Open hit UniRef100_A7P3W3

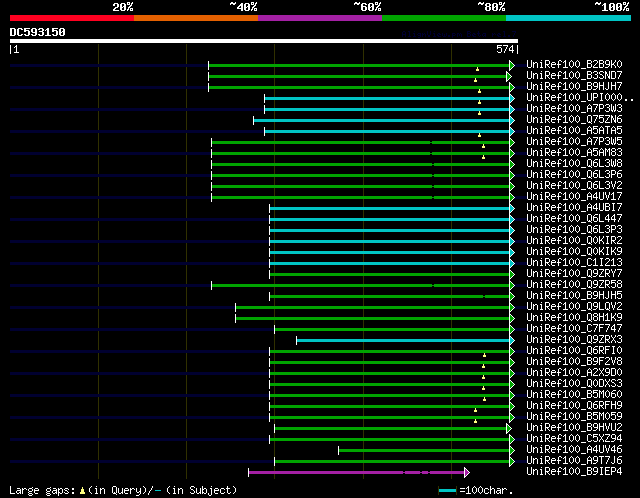pyautogui.click(x=574, y=109)
